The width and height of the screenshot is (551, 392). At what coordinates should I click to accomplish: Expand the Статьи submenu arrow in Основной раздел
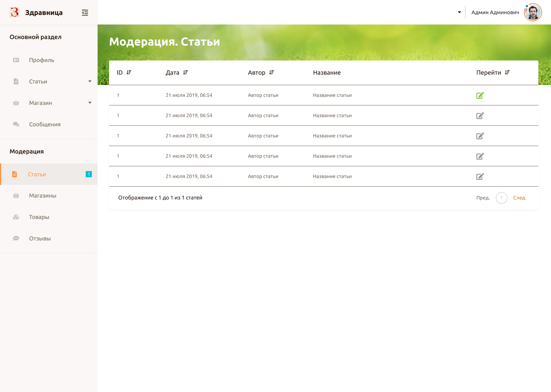click(x=90, y=82)
